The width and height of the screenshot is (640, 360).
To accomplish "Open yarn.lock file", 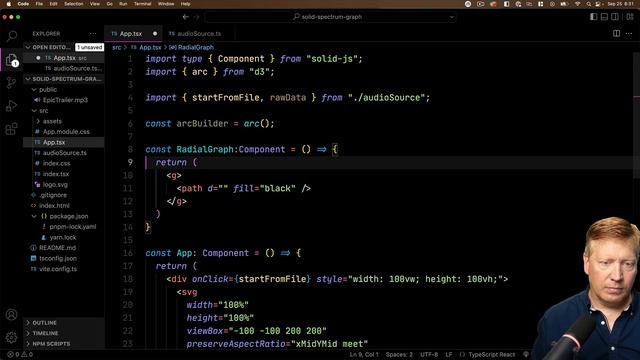I will pos(64,237).
